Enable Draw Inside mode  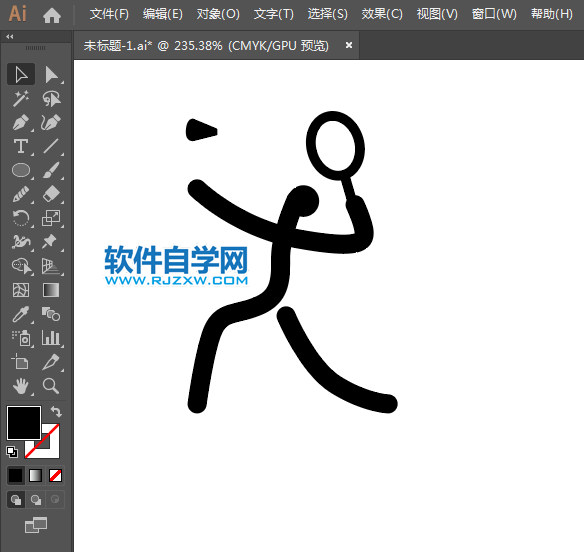coord(55,499)
